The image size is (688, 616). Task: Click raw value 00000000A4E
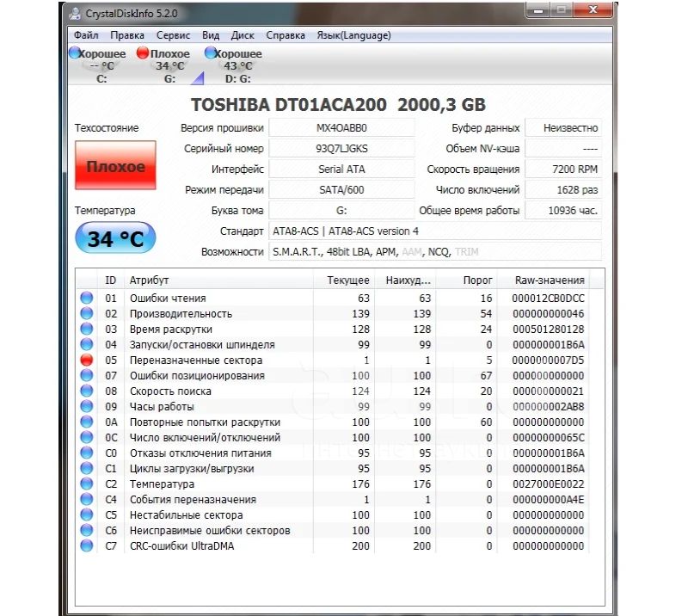click(548, 500)
